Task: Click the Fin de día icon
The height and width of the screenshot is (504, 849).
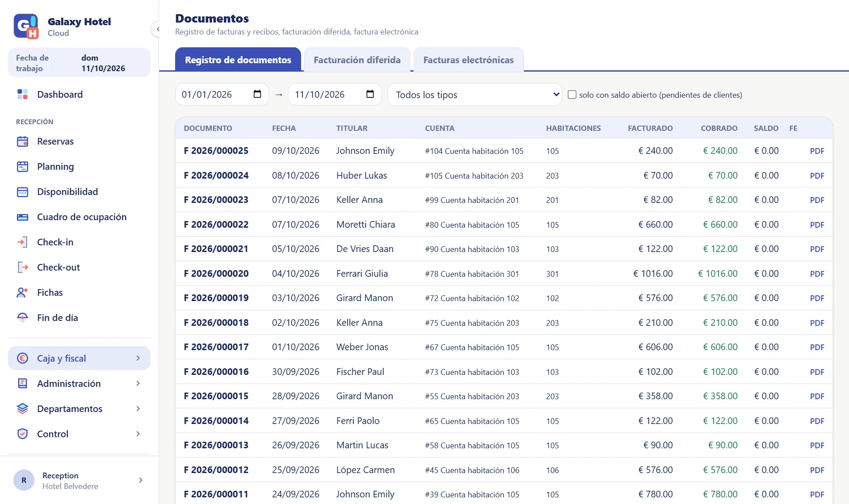Action: point(23,318)
